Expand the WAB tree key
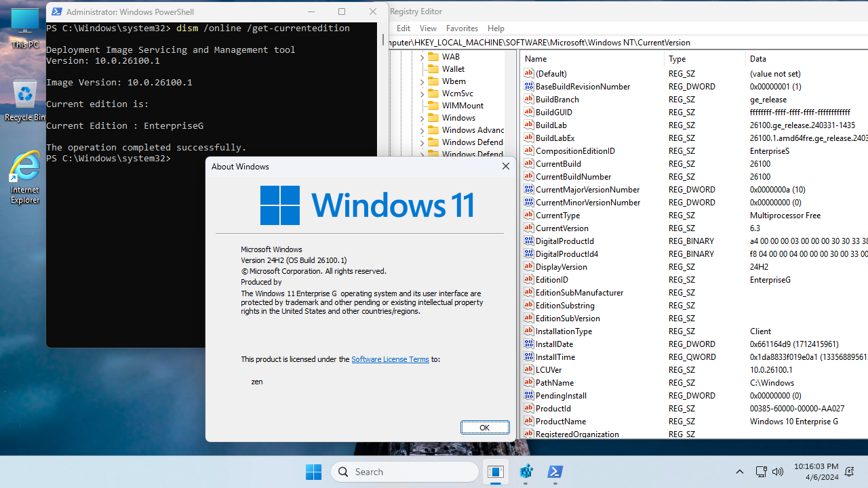 pos(422,57)
